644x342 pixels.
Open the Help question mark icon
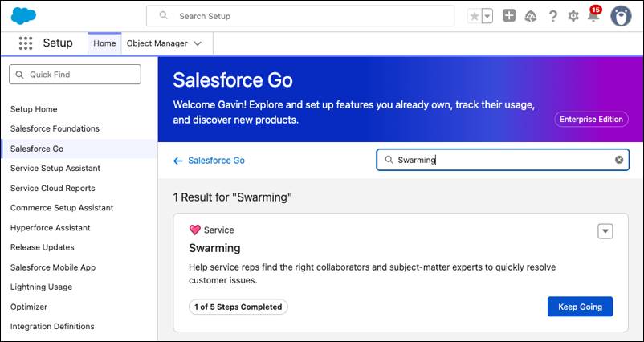click(x=552, y=16)
